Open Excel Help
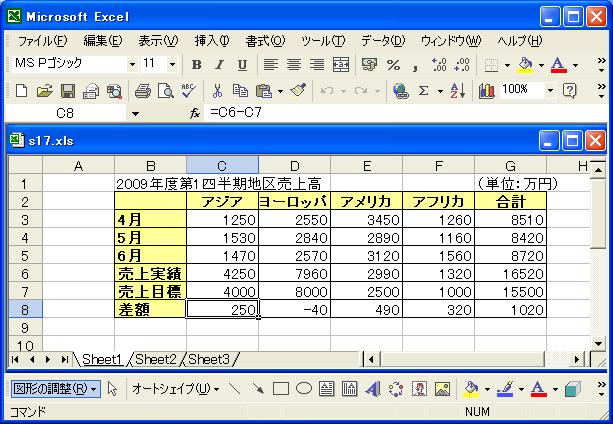This screenshot has width=613, height=424. pyautogui.click(x=570, y=91)
